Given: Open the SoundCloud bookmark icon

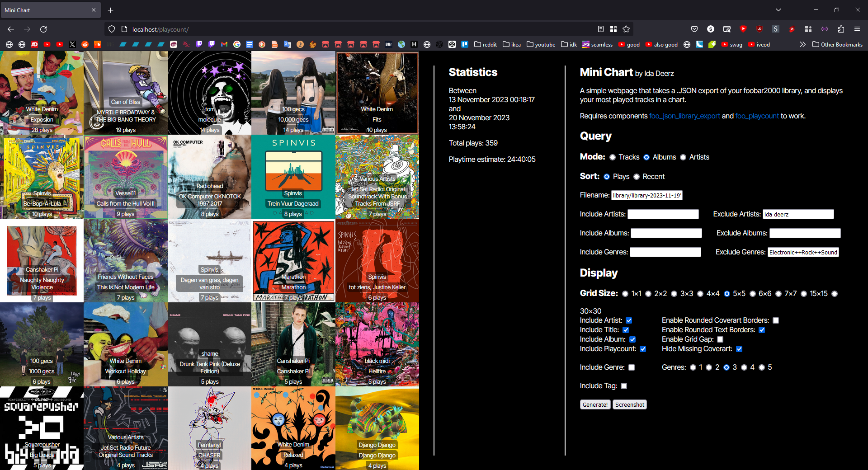Looking at the screenshot, I should tap(98, 44).
